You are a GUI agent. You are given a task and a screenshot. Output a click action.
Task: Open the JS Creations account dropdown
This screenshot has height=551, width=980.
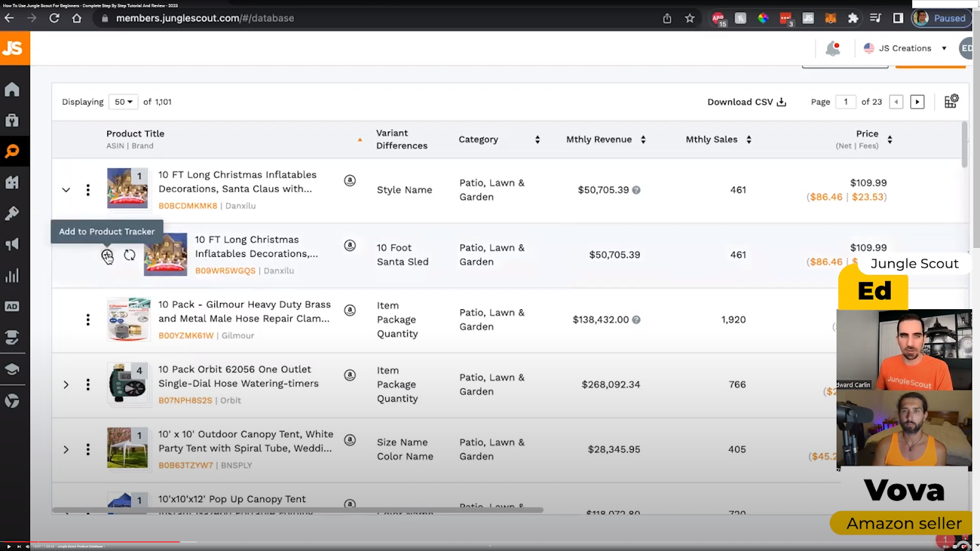(x=905, y=48)
